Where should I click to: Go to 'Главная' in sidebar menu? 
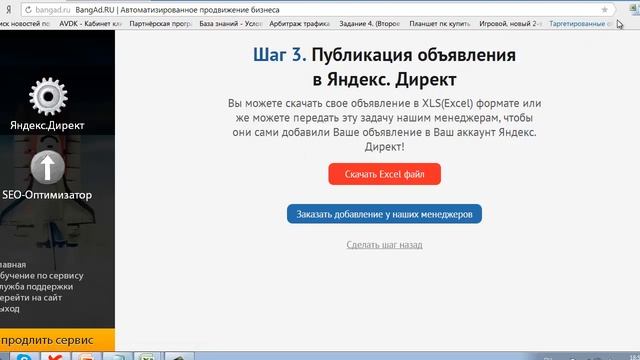pyautogui.click(x=13, y=264)
